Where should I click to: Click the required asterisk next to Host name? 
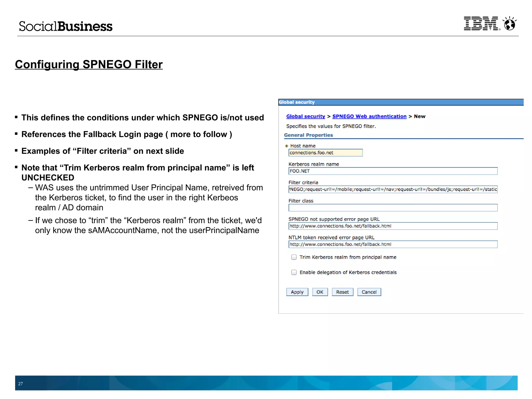287,146
